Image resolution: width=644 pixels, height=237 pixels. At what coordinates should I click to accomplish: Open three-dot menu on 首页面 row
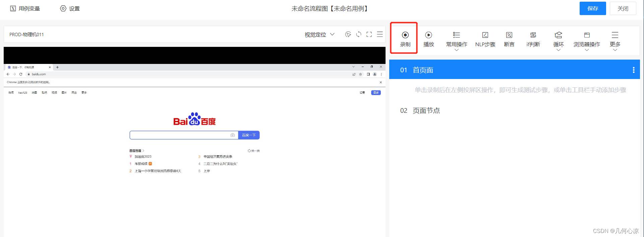pos(633,70)
